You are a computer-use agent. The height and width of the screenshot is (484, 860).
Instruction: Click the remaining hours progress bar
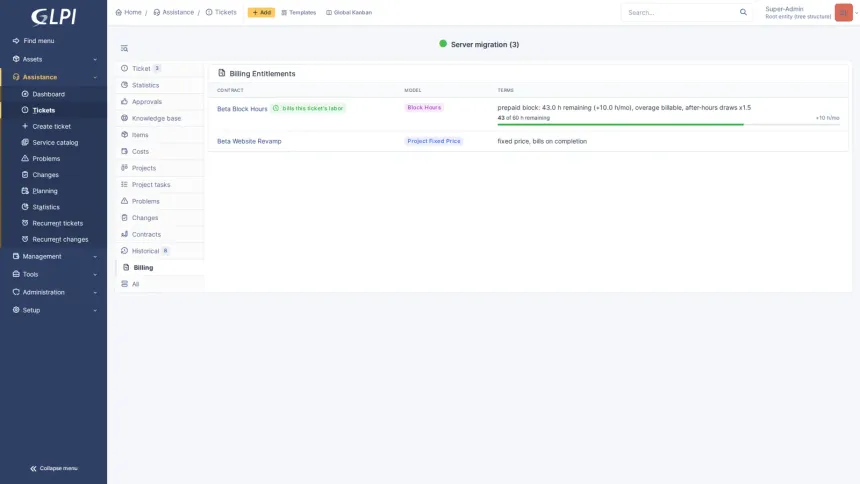coord(668,125)
